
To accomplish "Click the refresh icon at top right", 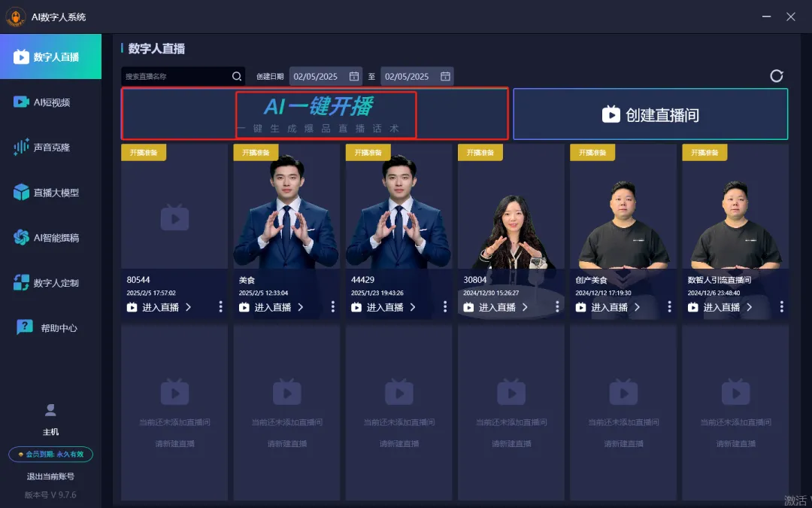I will [776, 76].
